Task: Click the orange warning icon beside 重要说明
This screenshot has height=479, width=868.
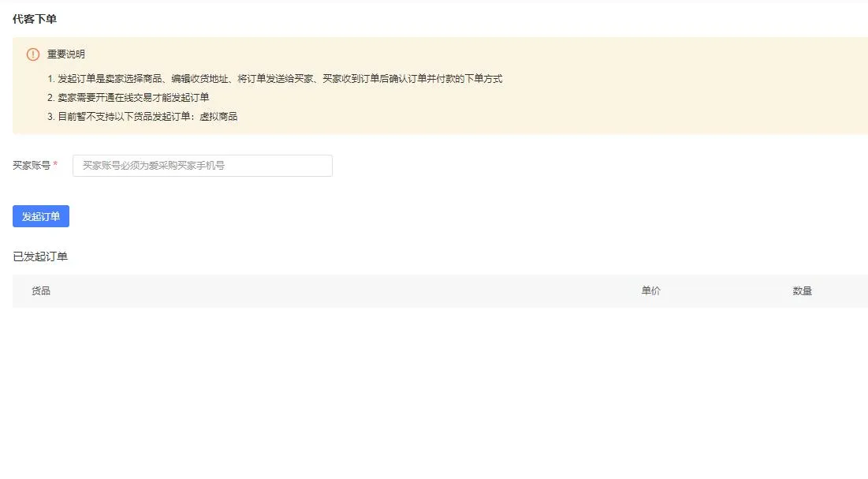Action: (32, 54)
